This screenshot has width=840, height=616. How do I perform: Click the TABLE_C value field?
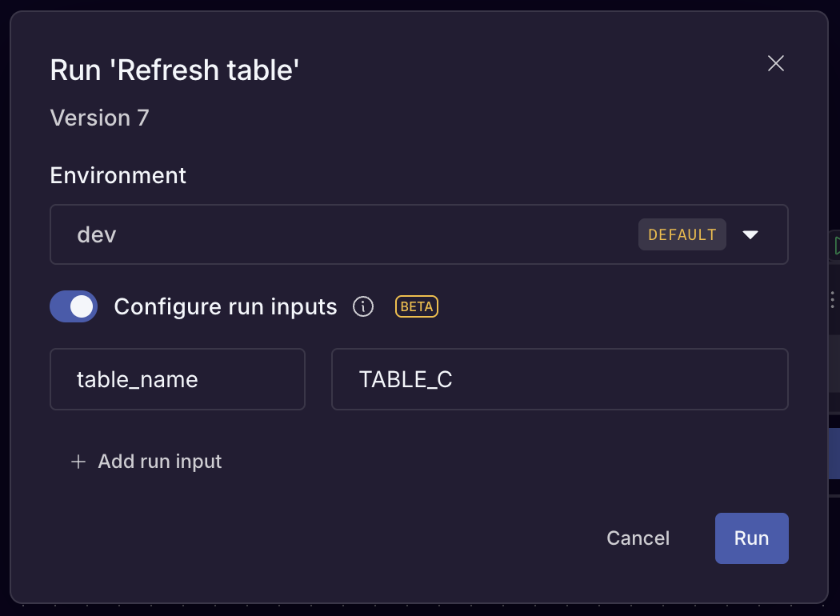click(x=560, y=379)
